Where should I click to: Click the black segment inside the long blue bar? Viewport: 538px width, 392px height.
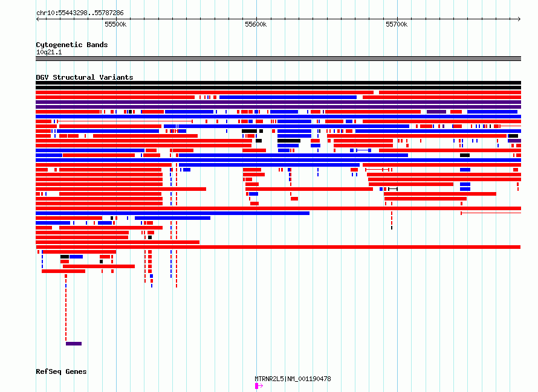coord(465,155)
